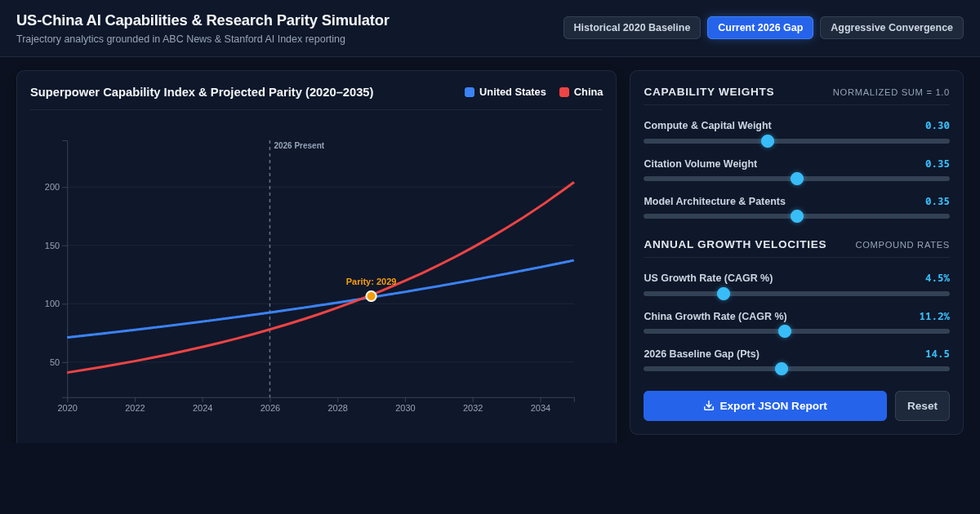
Task: Click the 2032 x-axis tick label
Action: pyautogui.click(x=473, y=408)
